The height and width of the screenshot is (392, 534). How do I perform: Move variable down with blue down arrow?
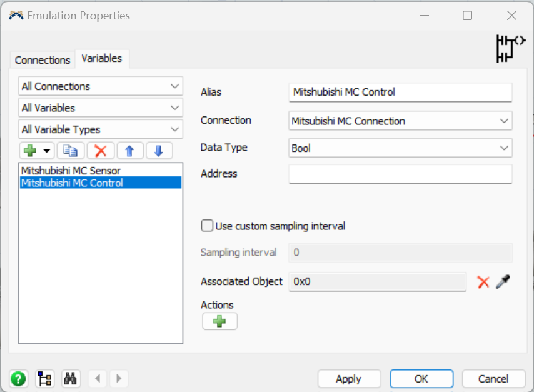[x=159, y=151]
